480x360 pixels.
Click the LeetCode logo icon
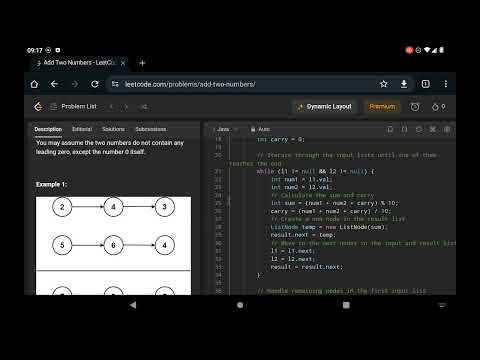[x=38, y=107]
